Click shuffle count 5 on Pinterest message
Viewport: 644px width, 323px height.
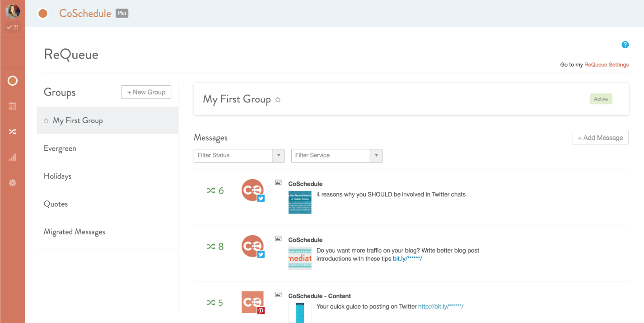215,303
